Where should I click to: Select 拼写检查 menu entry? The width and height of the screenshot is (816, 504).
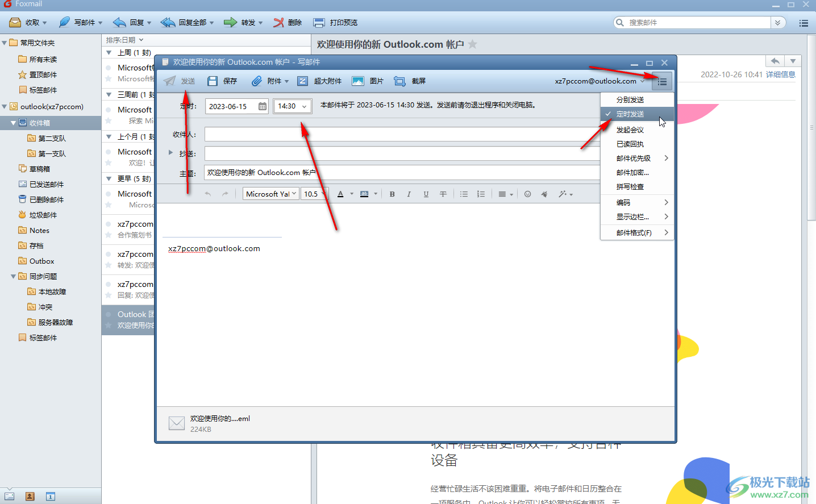pos(638,187)
